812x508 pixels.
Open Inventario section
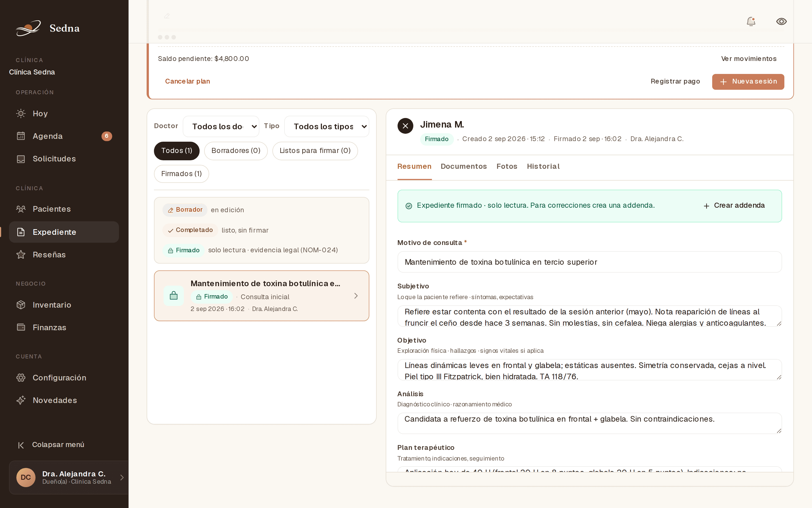tap(64, 305)
